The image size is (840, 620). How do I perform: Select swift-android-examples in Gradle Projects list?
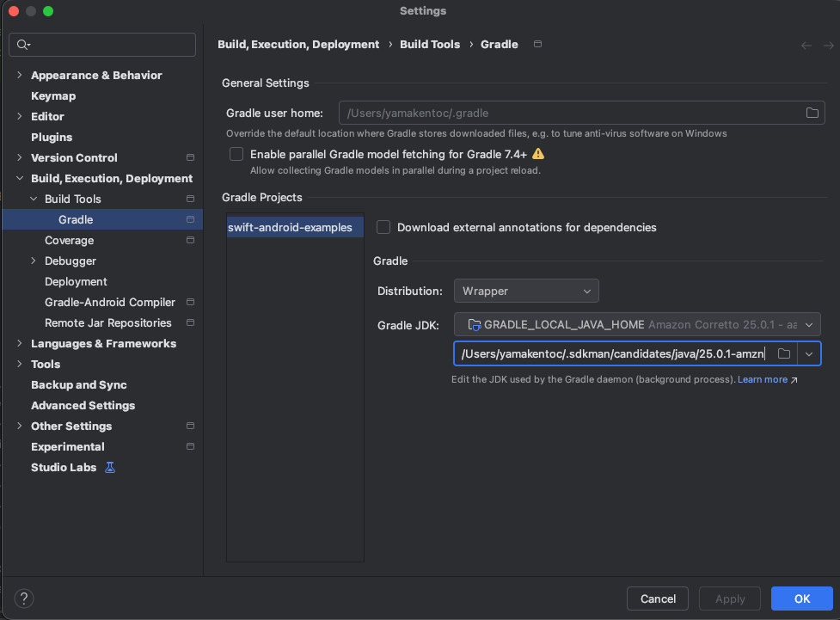click(x=290, y=227)
